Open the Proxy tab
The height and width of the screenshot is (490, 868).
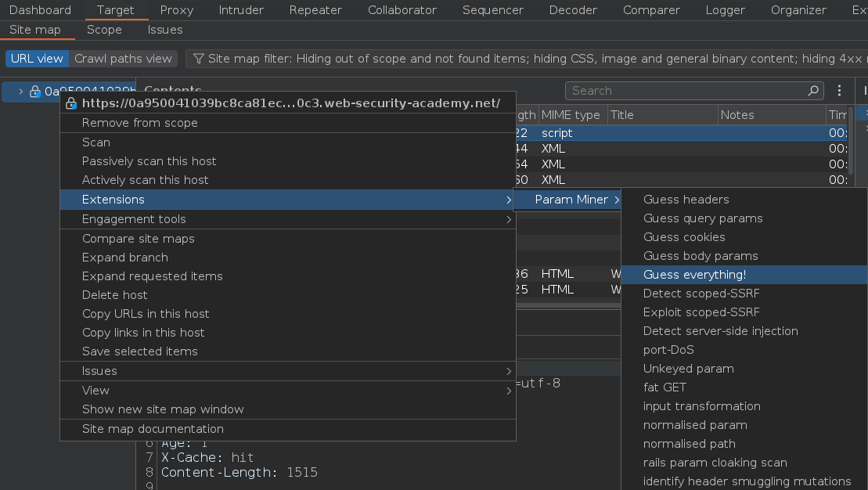177,10
